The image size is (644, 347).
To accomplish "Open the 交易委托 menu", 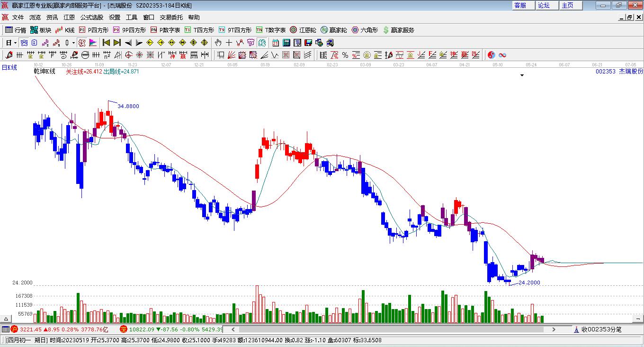I will coord(171,18).
